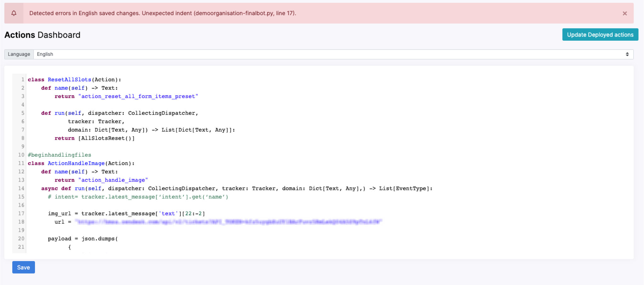
Task: Click the bell notification icon in alert
Action: pyautogui.click(x=14, y=13)
